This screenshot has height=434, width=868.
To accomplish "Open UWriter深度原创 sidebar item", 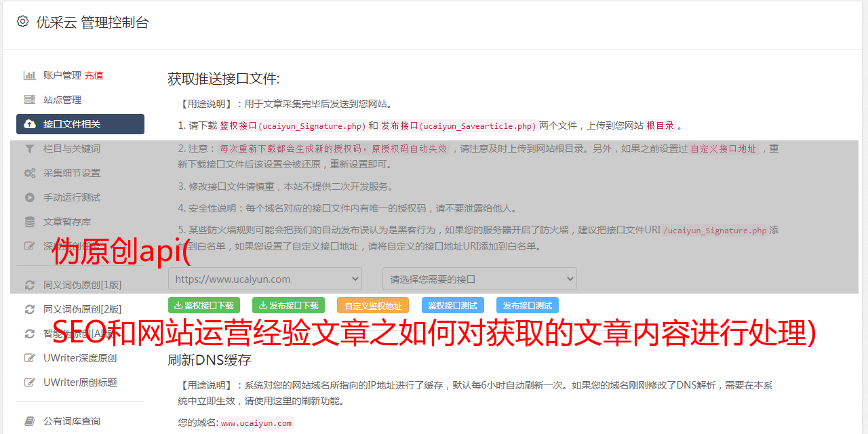I will tap(80, 358).
